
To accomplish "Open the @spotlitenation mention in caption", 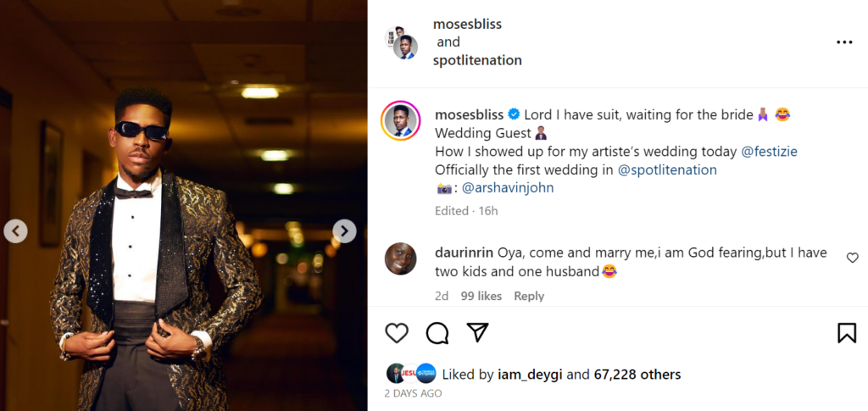I will pyautogui.click(x=667, y=169).
